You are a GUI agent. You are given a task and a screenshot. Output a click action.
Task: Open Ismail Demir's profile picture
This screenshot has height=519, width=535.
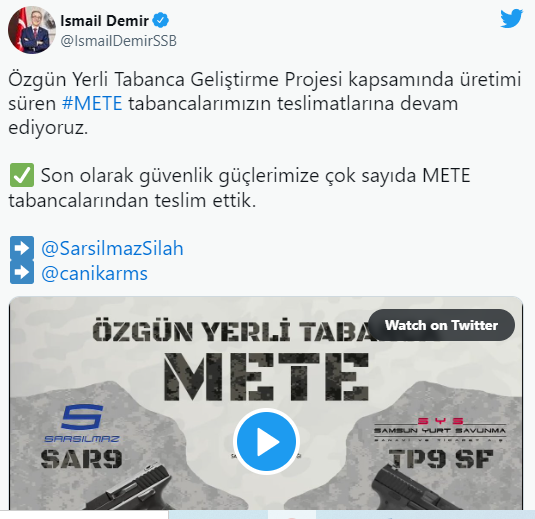click(32, 30)
